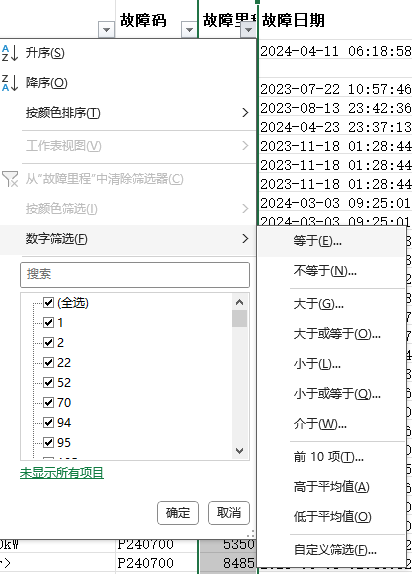Click cell 2024-04-11 06:18:58
Screen dimensions: 412x574
point(336,51)
